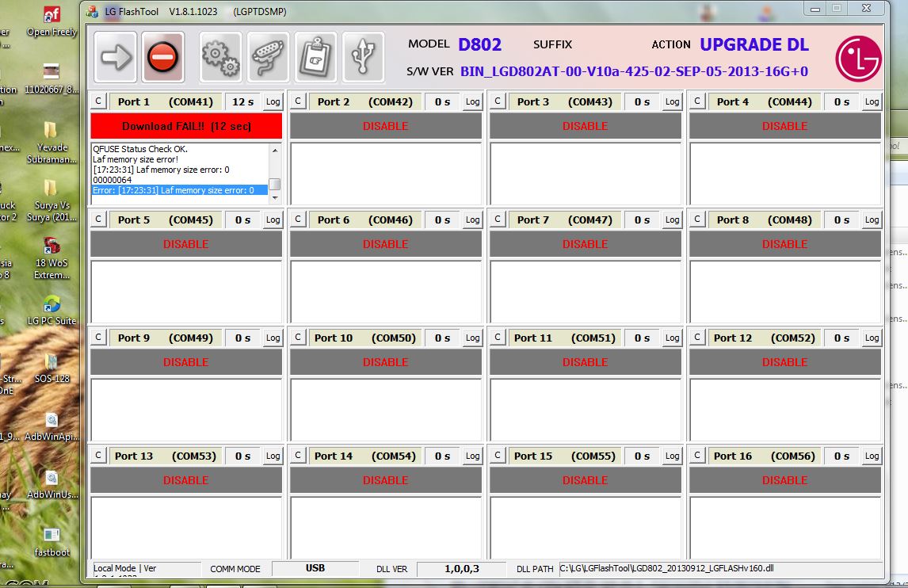This screenshot has height=588, width=908.
Task: Click the C button for Port 7
Action: 498,220
